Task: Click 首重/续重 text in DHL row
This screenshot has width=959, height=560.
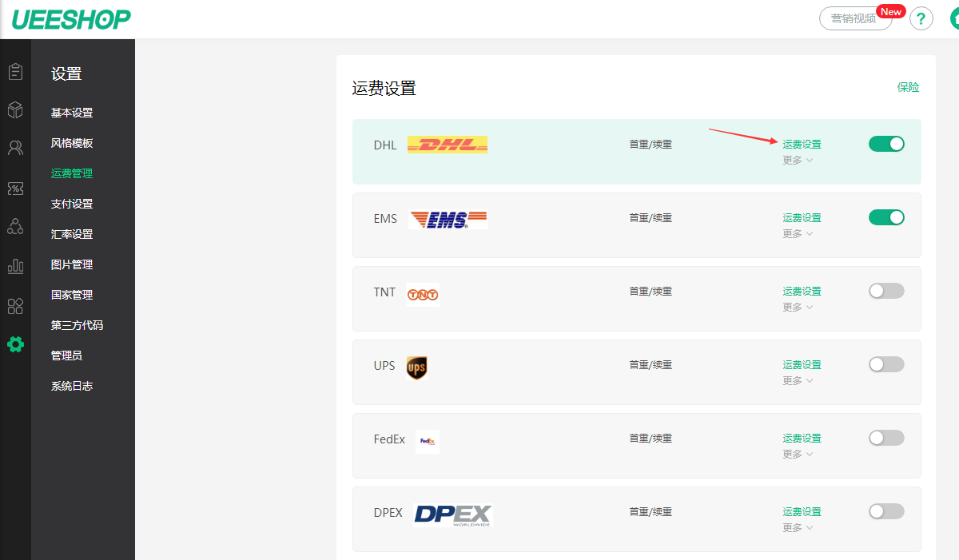Action: 651,145
